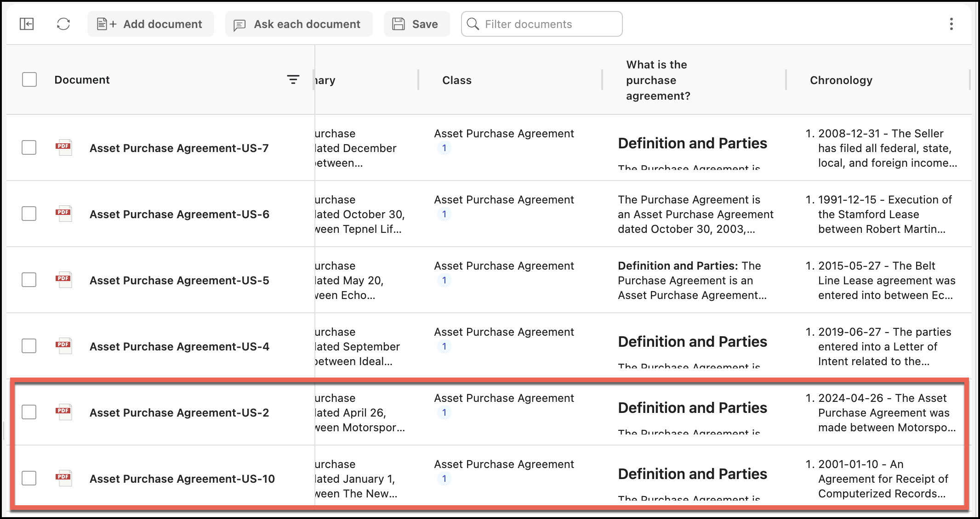Open the three-dot more options menu
Screen dimensions: 980x519
point(951,24)
